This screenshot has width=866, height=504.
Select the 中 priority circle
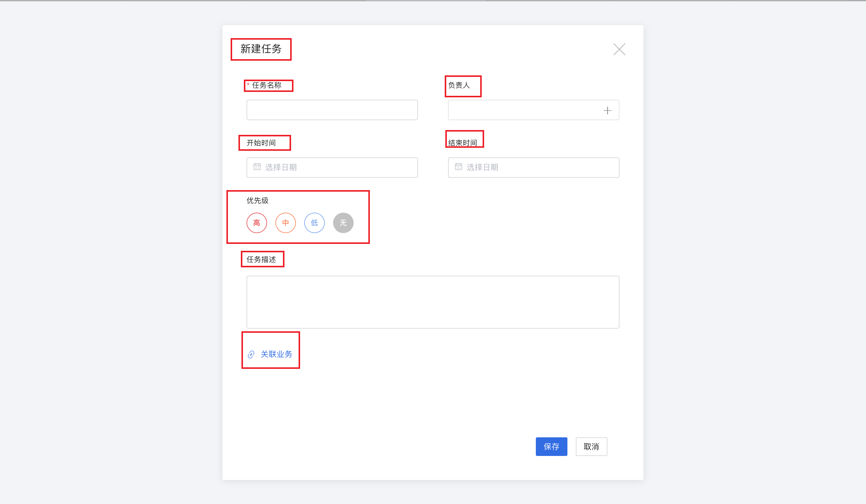click(x=285, y=223)
